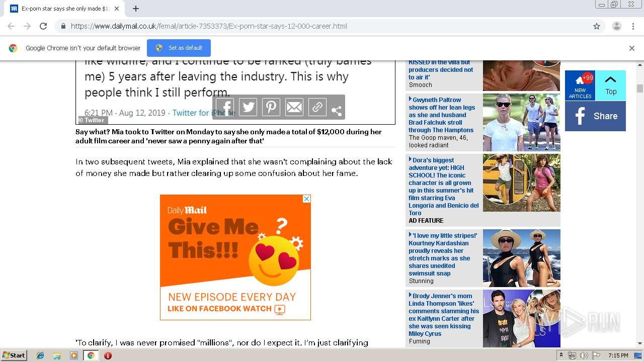Open Dora's biggest adventure article link

(443, 187)
